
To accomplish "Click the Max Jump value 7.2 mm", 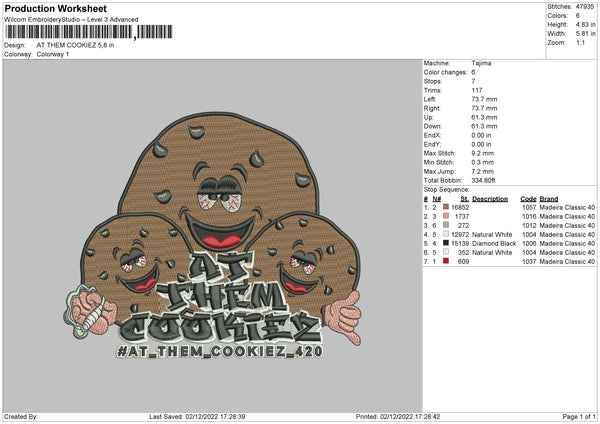I will (x=483, y=171).
